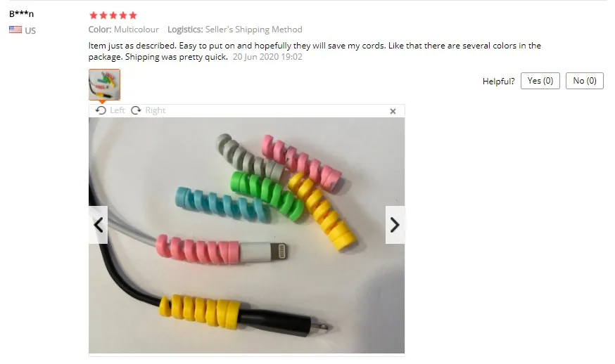Click the Seller's Shipping Method text
The image size is (615, 364).
[x=254, y=30]
